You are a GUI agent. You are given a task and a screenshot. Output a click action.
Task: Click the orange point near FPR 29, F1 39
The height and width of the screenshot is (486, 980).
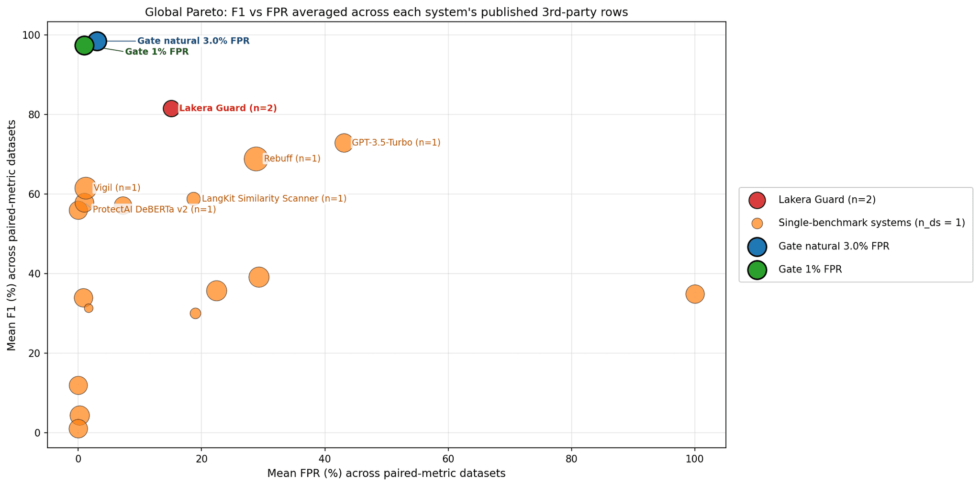click(x=259, y=277)
